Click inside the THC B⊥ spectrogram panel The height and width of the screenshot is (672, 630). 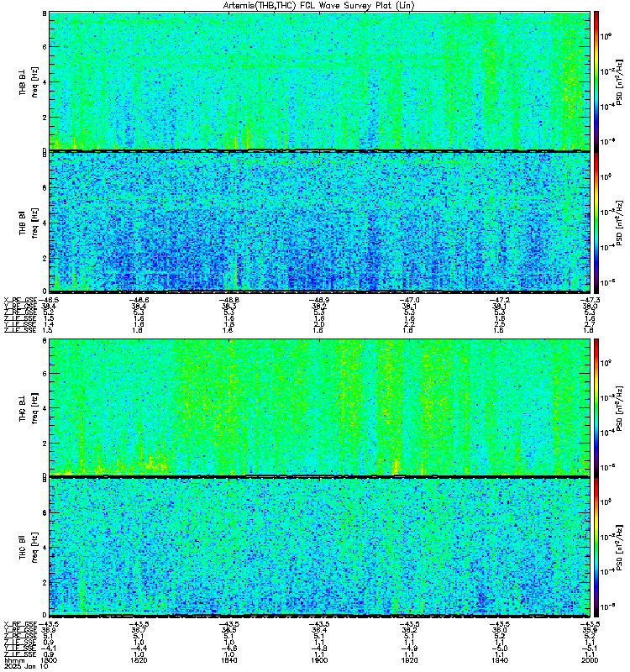pos(319,407)
